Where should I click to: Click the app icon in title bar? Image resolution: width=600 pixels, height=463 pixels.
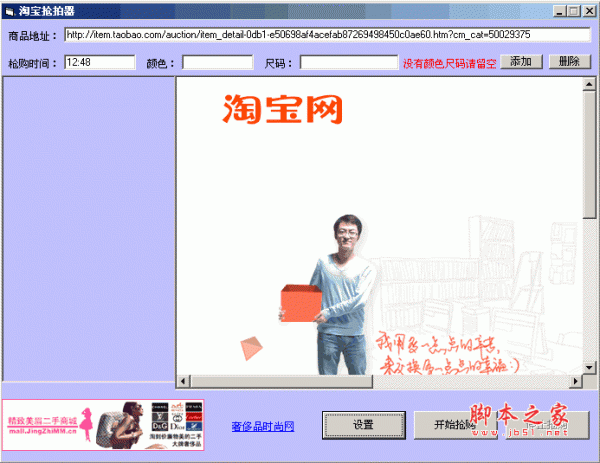[10, 11]
